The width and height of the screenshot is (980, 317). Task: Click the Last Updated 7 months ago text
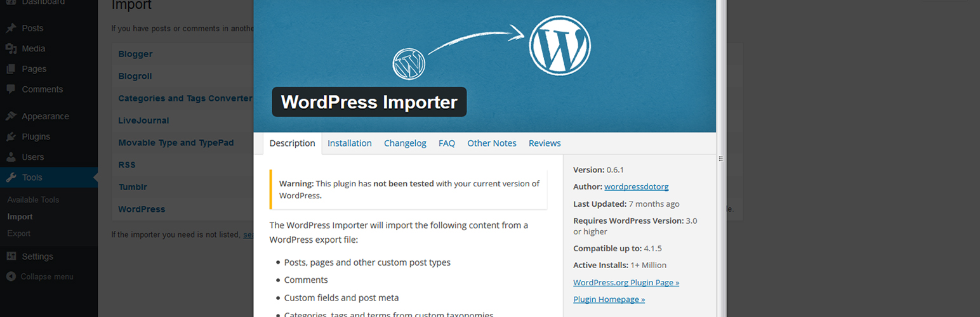626,204
